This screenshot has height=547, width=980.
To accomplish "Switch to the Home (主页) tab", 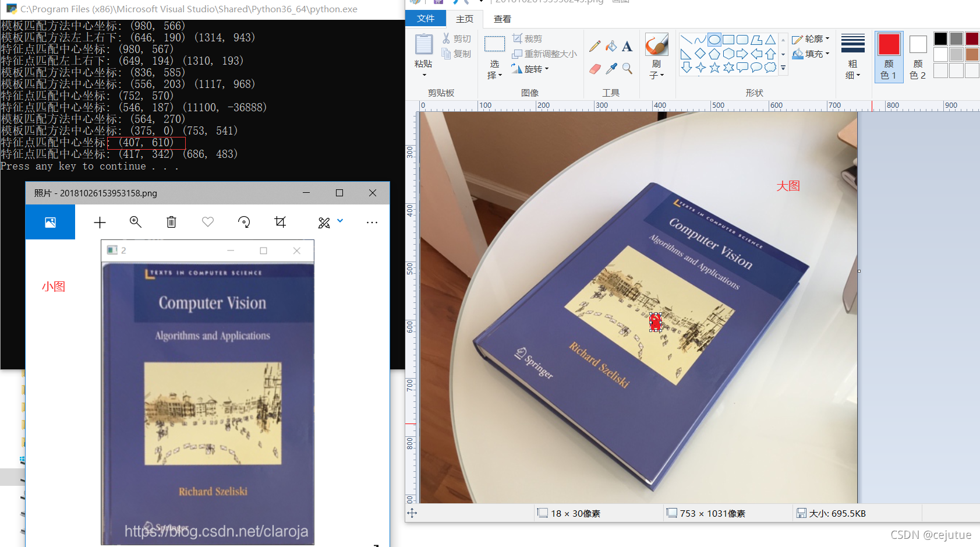I will [465, 19].
